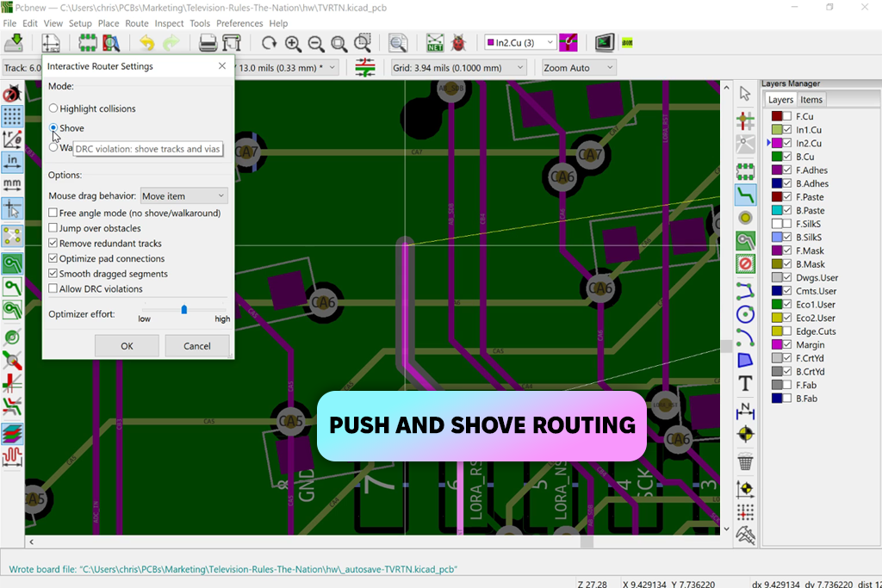This screenshot has height=588, width=882.
Task: Load netlist with the NET icon
Action: (x=435, y=43)
